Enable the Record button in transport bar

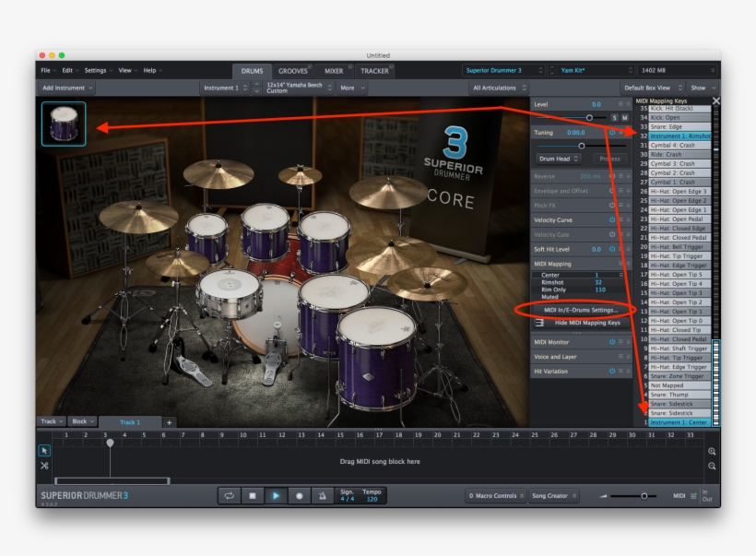pos(301,495)
